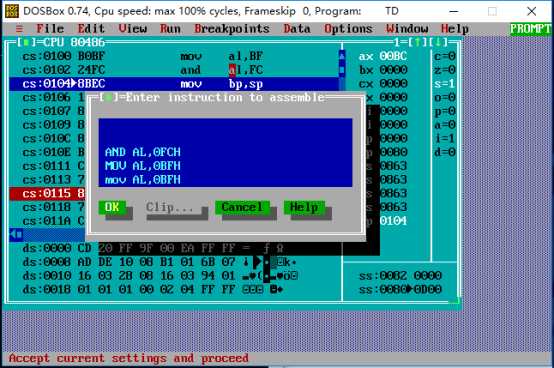The width and height of the screenshot is (554, 368).
Task: Select history entry "MOV AL,0BFH" in uppercase
Action: 143,166
